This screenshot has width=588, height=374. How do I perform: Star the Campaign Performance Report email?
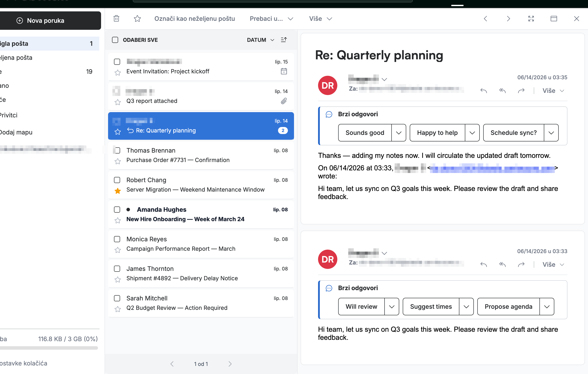(x=118, y=250)
